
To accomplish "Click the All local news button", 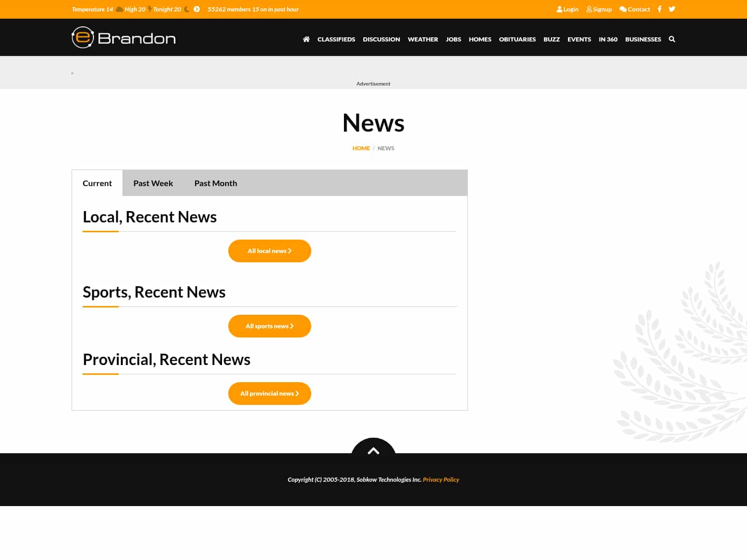I will [x=270, y=251].
